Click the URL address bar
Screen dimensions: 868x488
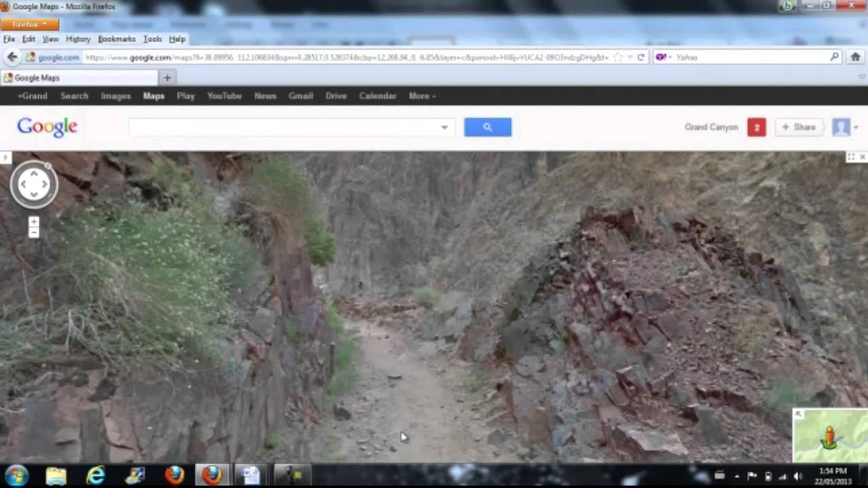pos(346,57)
